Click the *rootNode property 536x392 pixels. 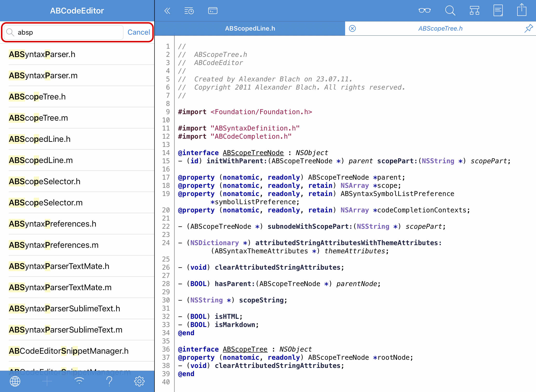[391, 358]
